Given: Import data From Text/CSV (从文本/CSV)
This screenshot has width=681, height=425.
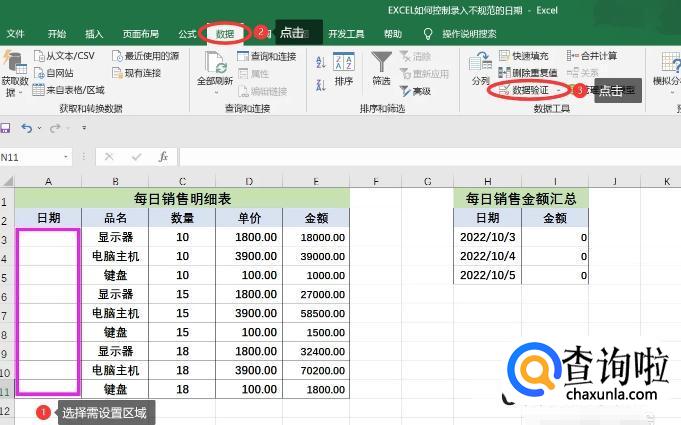Looking at the screenshot, I should [64, 56].
